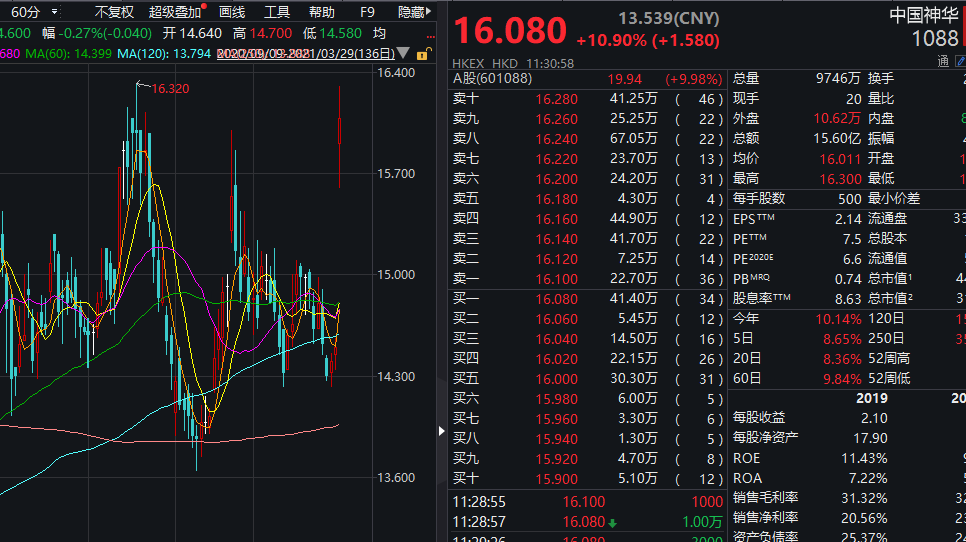966x542 pixels.
Task: Open the 画线 drawing menu
Action: point(232,12)
